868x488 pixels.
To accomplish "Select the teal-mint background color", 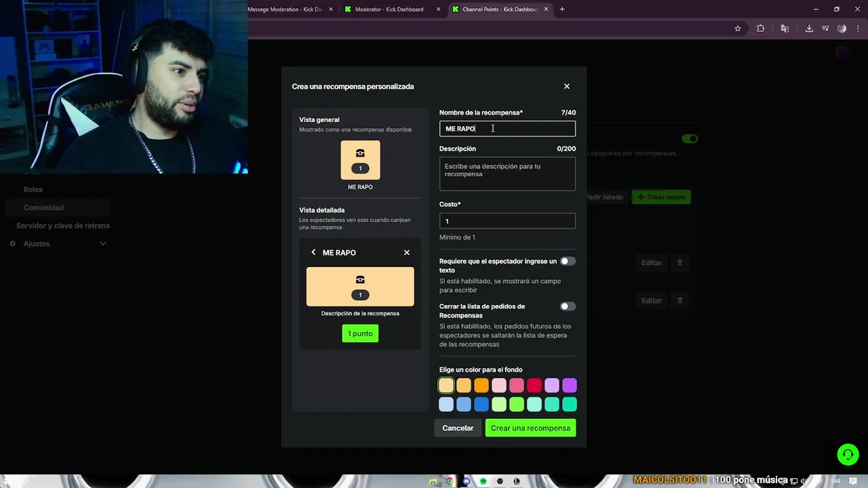I will [x=552, y=405].
